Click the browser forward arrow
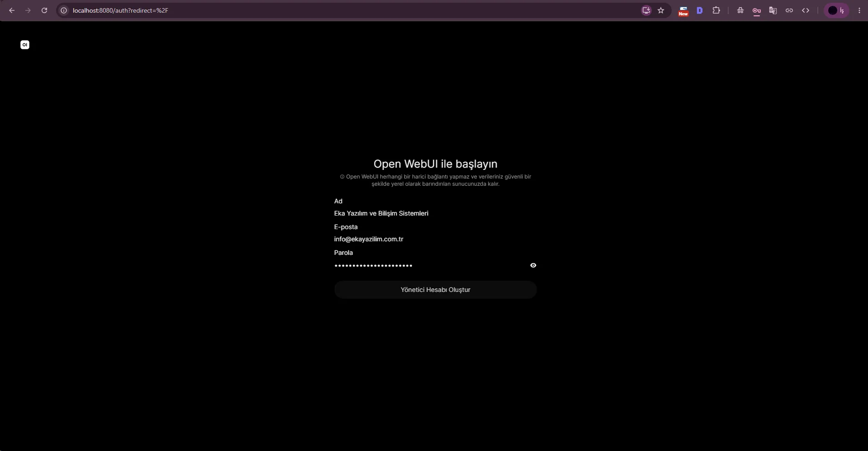868x451 pixels. [x=28, y=10]
